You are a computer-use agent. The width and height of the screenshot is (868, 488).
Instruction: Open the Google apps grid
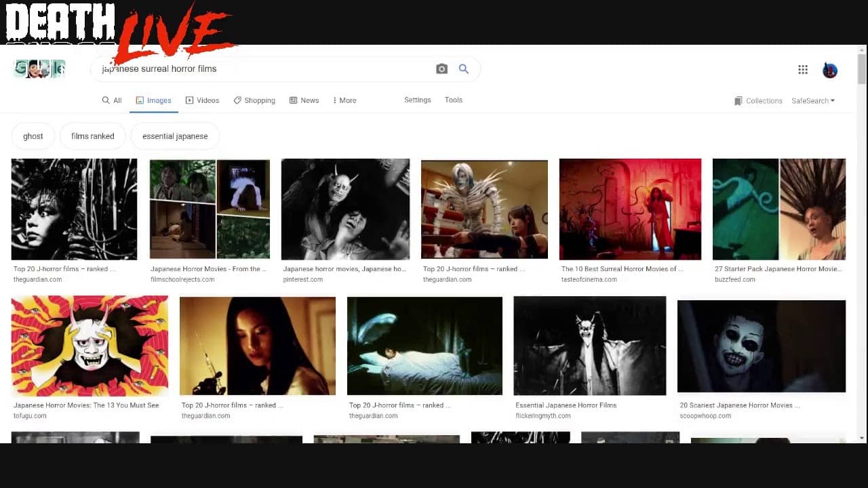[x=803, y=69]
